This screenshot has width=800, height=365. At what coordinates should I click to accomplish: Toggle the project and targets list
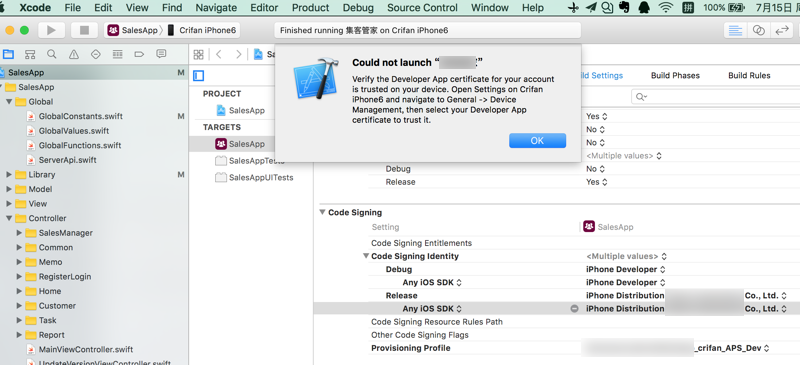198,76
